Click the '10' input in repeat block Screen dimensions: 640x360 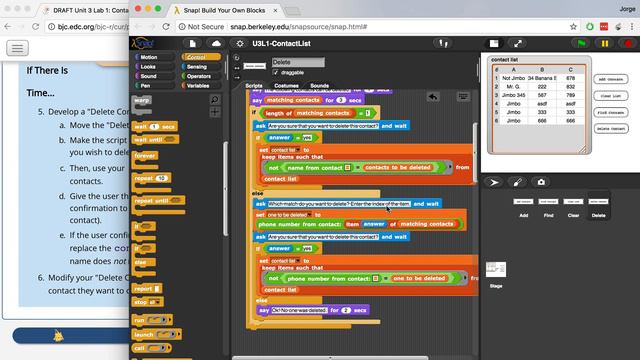pyautogui.click(x=162, y=178)
